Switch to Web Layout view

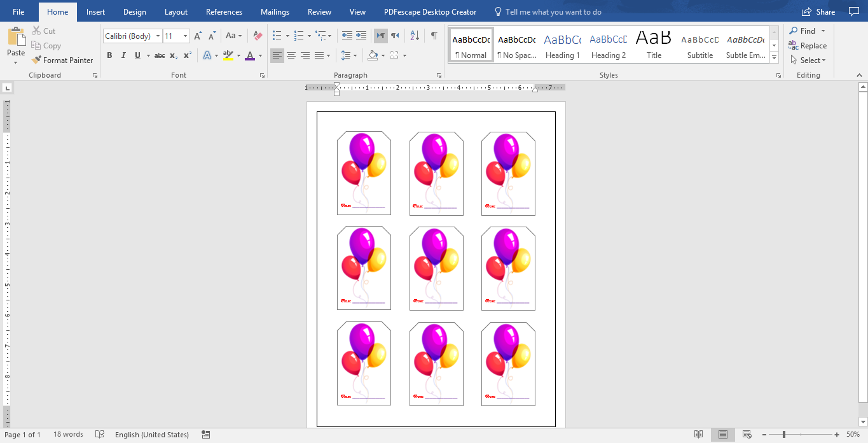[x=747, y=434]
